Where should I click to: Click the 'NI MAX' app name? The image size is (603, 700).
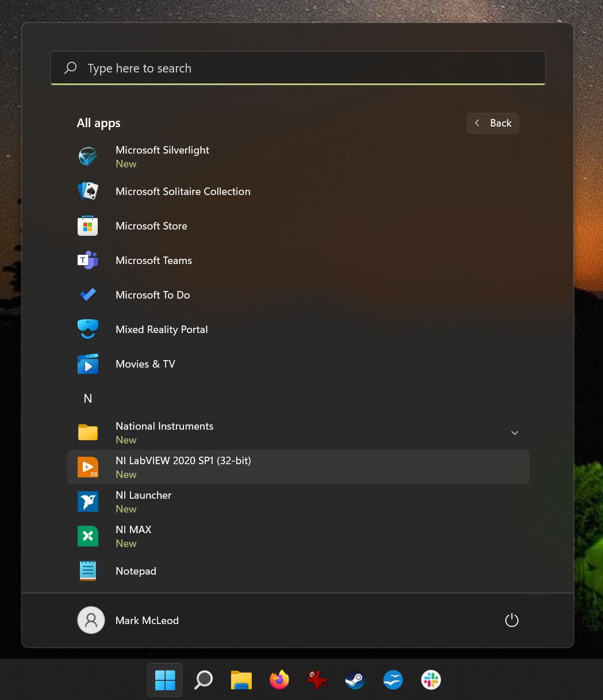[x=133, y=530]
